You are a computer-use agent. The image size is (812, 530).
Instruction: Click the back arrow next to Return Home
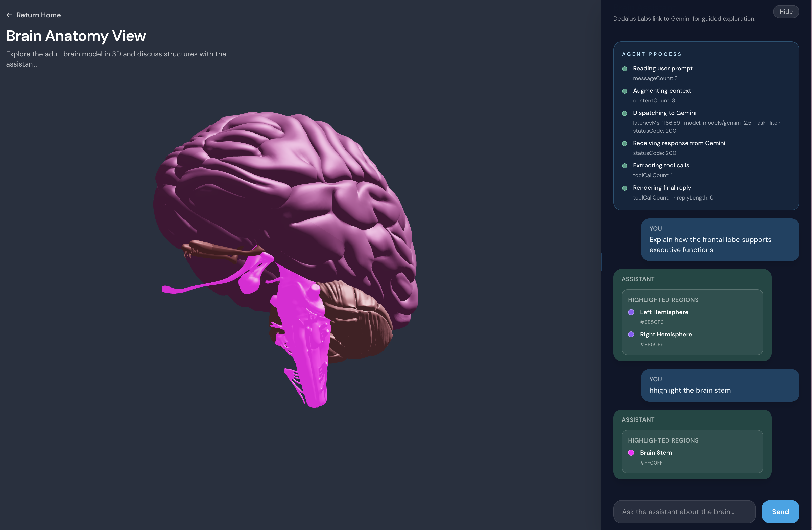[9, 15]
